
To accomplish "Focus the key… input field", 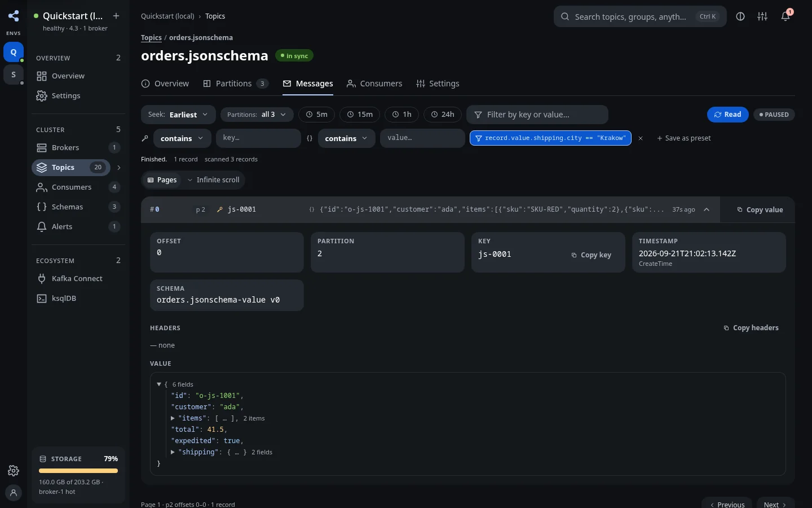I will [258, 138].
